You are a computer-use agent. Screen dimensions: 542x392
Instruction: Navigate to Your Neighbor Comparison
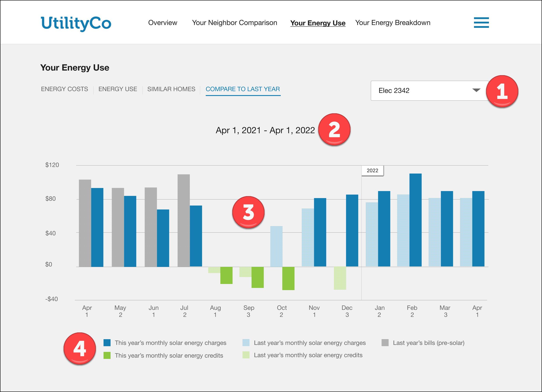[x=235, y=23]
